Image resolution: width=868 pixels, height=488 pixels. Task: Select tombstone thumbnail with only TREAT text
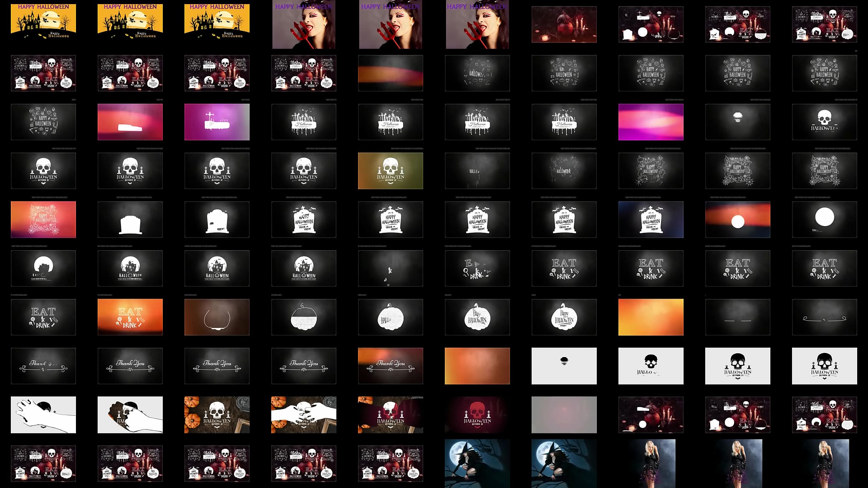coord(217,219)
